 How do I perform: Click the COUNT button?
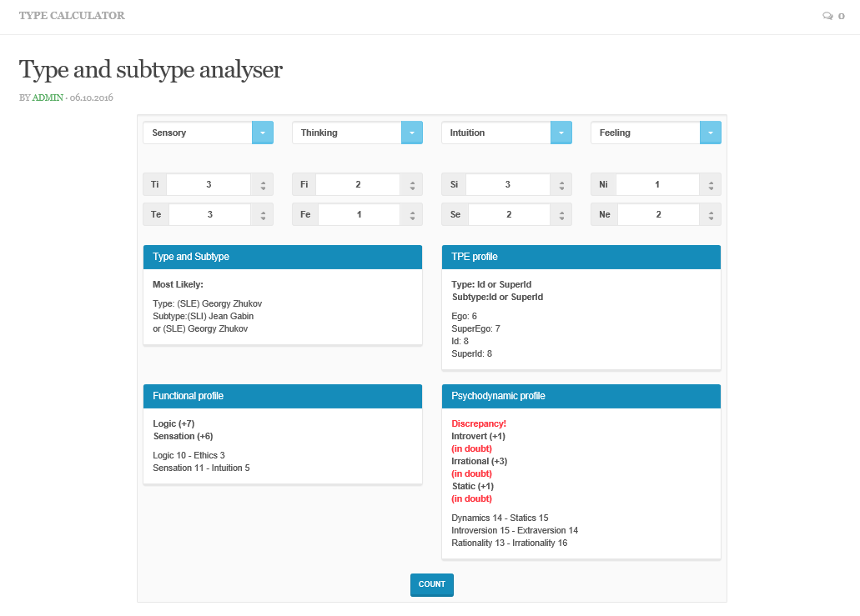click(x=431, y=585)
